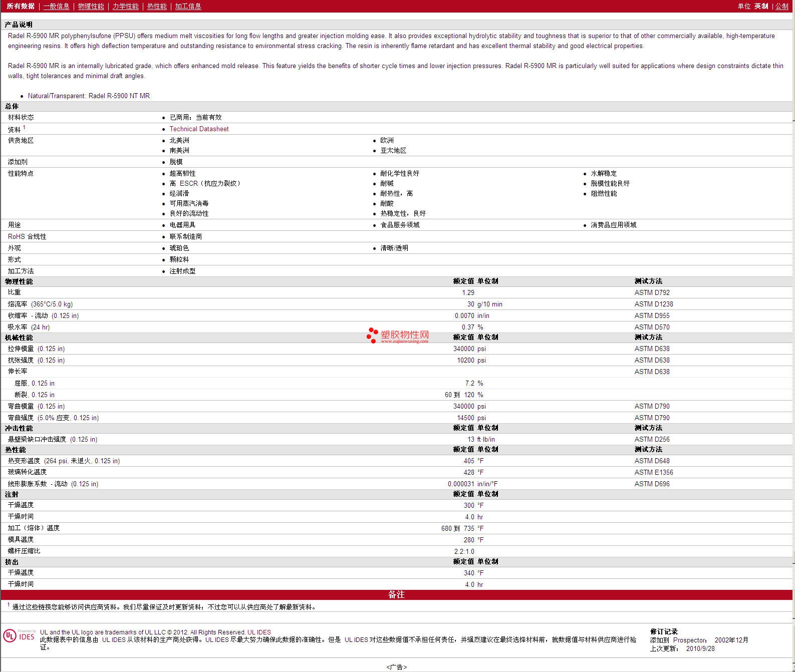Click footnote marker beside 资料 label

(24, 128)
